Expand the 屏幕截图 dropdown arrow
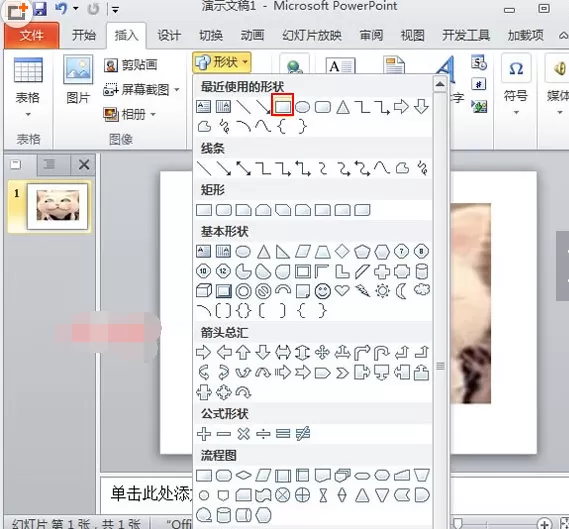 click(x=177, y=89)
